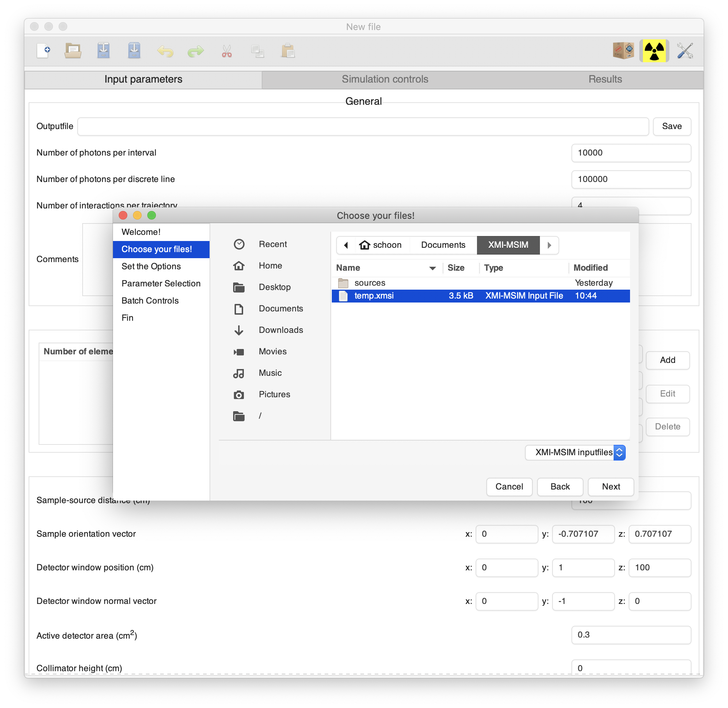Click the Add button in main window
The height and width of the screenshot is (708, 728).
pos(668,360)
